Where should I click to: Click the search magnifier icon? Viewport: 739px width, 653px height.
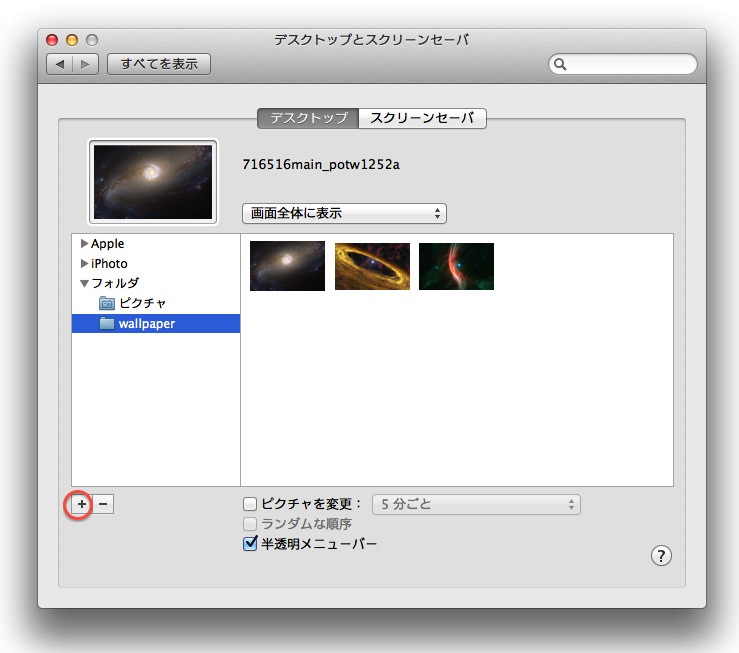coord(561,64)
